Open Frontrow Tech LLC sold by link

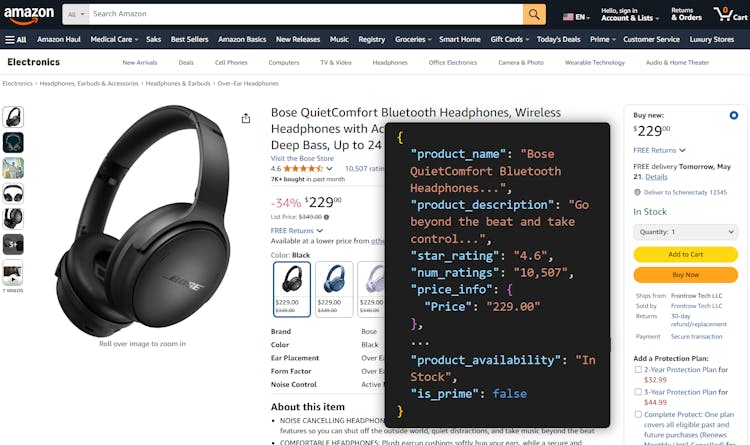(x=696, y=306)
